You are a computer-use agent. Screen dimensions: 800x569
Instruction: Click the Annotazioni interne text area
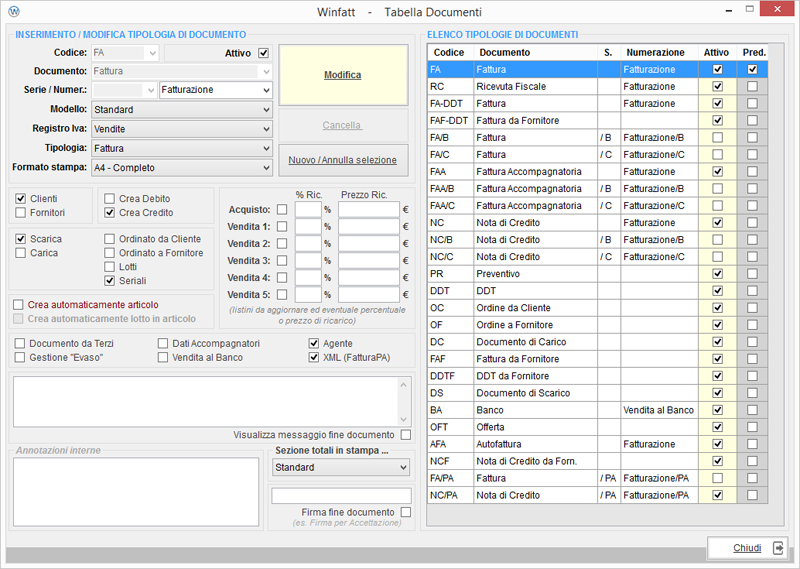(136, 491)
